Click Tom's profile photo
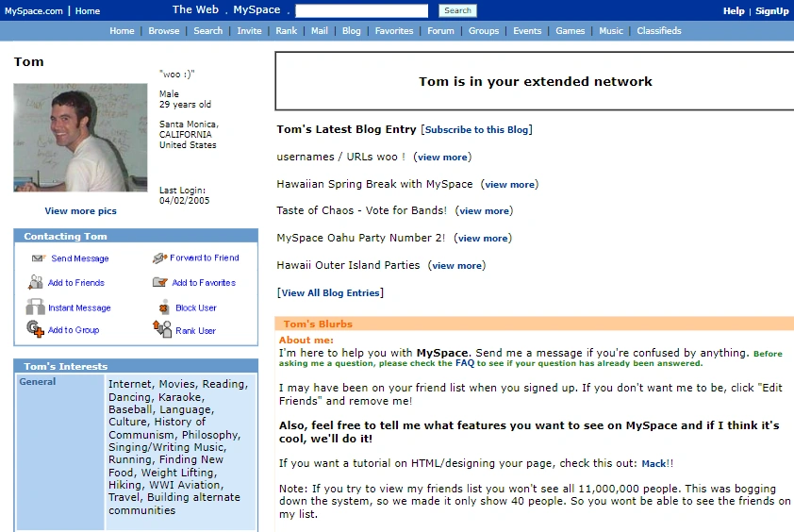 80,138
